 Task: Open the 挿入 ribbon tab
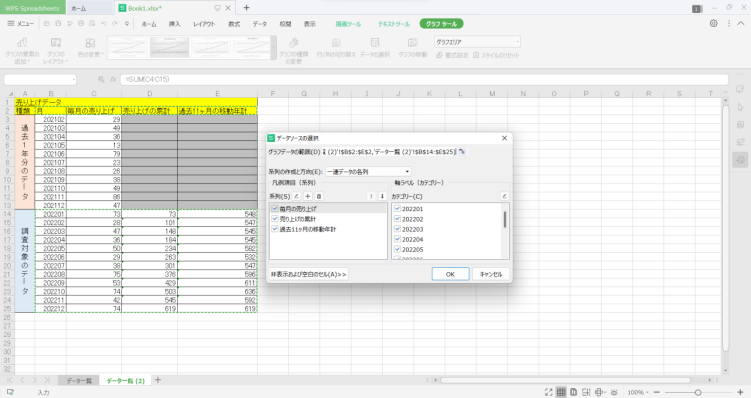point(174,24)
